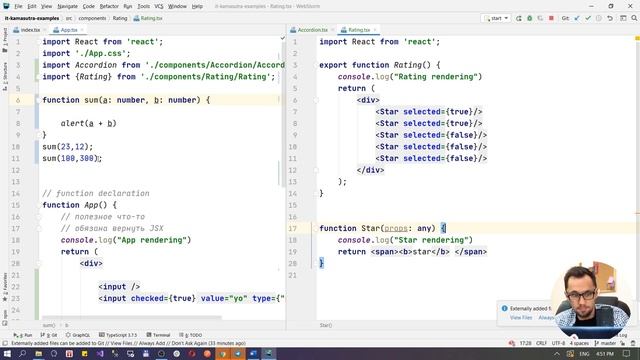Click the 17:28 cursor position in status bar
Viewport: 640px width, 360px height.
(525, 343)
